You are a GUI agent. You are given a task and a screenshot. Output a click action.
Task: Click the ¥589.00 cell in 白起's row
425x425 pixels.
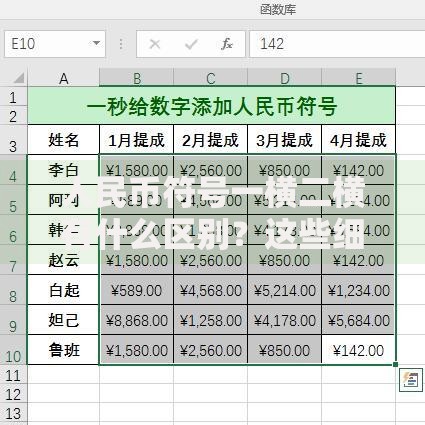(137, 290)
